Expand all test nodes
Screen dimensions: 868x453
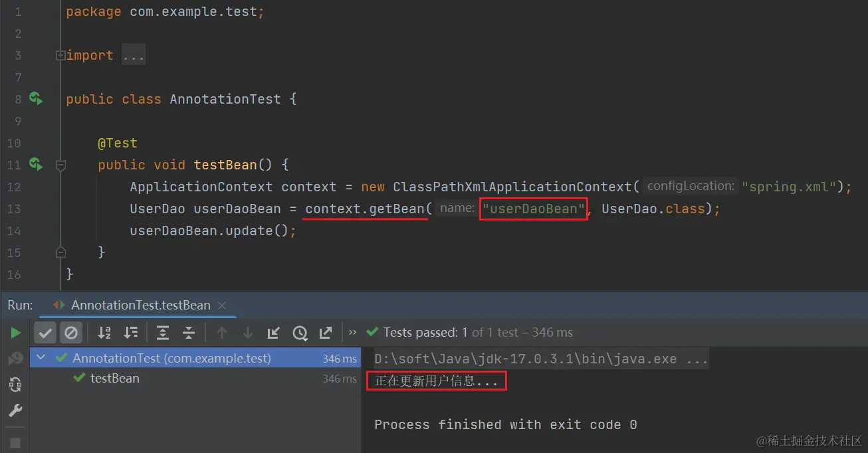pyautogui.click(x=163, y=332)
